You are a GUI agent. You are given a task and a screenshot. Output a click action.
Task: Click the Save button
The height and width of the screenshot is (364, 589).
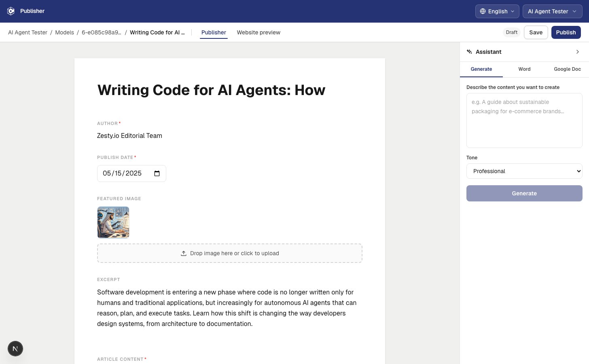[x=536, y=32]
